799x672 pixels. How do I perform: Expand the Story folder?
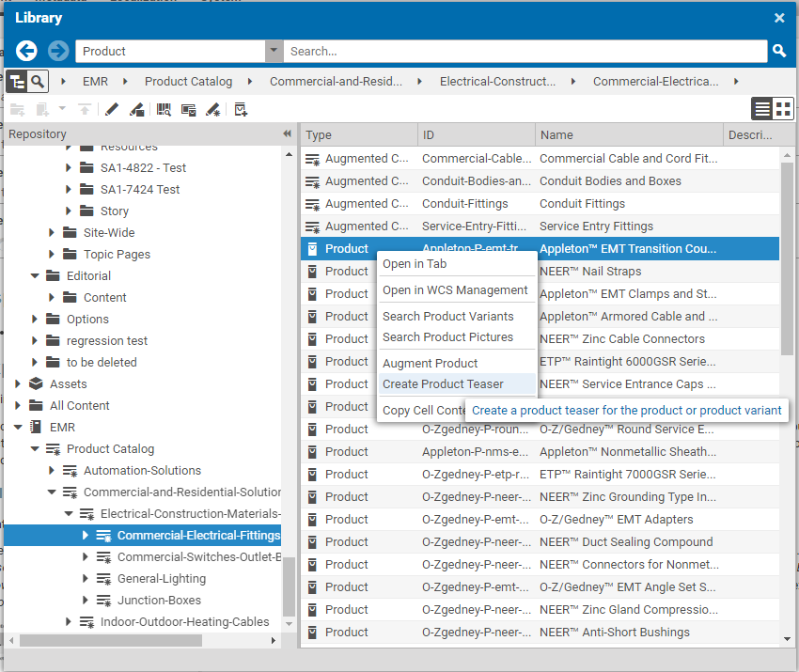click(x=69, y=211)
